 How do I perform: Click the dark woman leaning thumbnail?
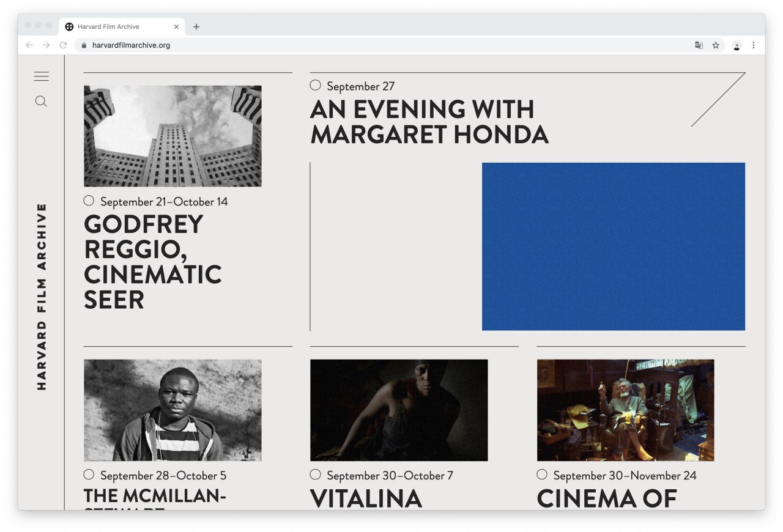coord(399,410)
